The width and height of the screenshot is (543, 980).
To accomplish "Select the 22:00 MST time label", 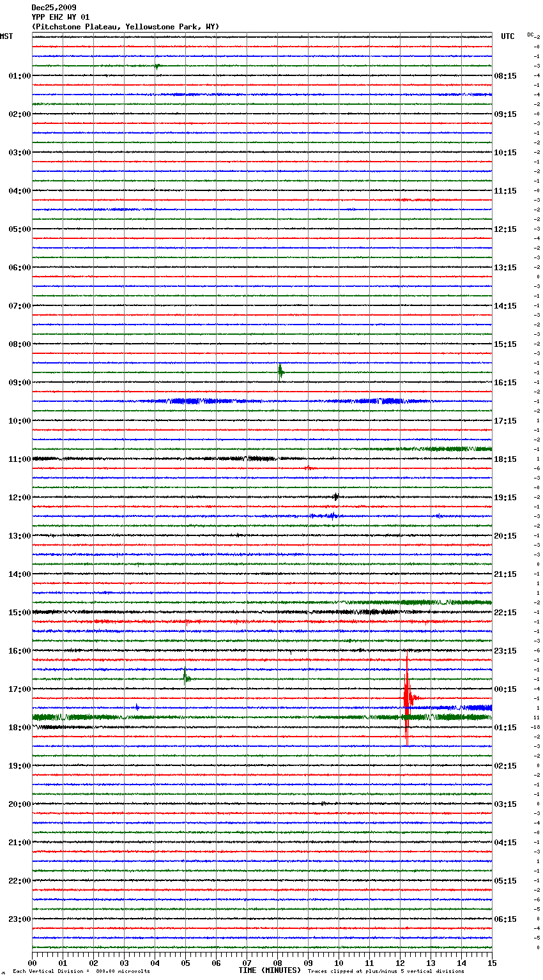I will [20, 881].
